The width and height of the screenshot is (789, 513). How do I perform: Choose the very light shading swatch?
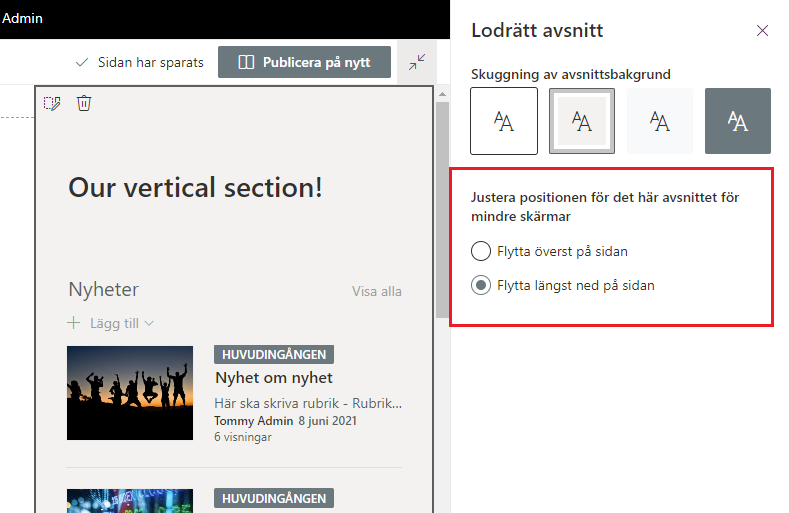[660, 121]
